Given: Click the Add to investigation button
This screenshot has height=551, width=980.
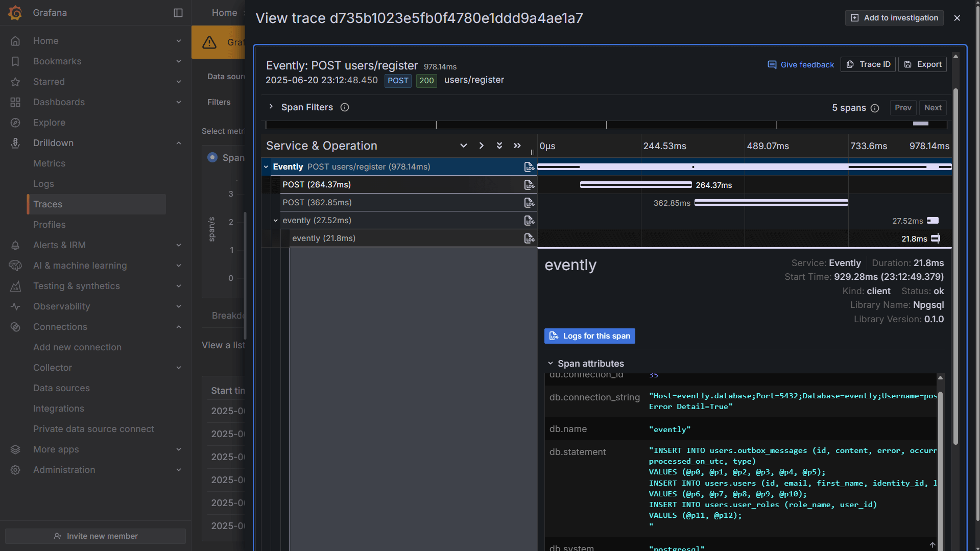Looking at the screenshot, I should 893,17.
